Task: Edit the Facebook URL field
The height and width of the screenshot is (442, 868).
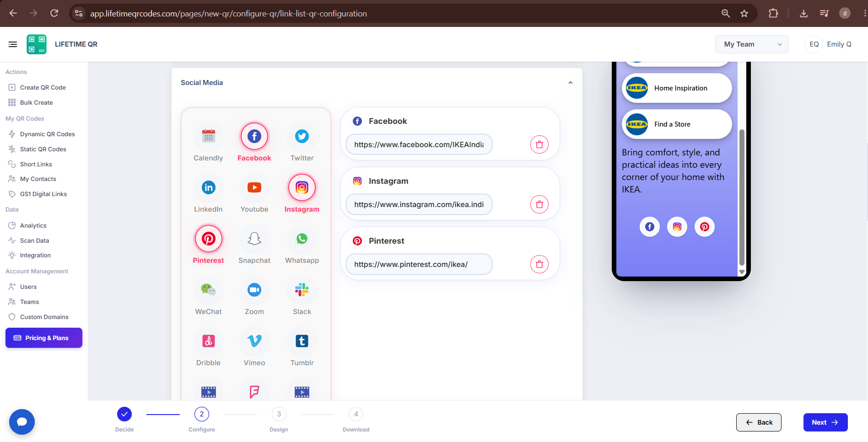Action: pyautogui.click(x=419, y=144)
